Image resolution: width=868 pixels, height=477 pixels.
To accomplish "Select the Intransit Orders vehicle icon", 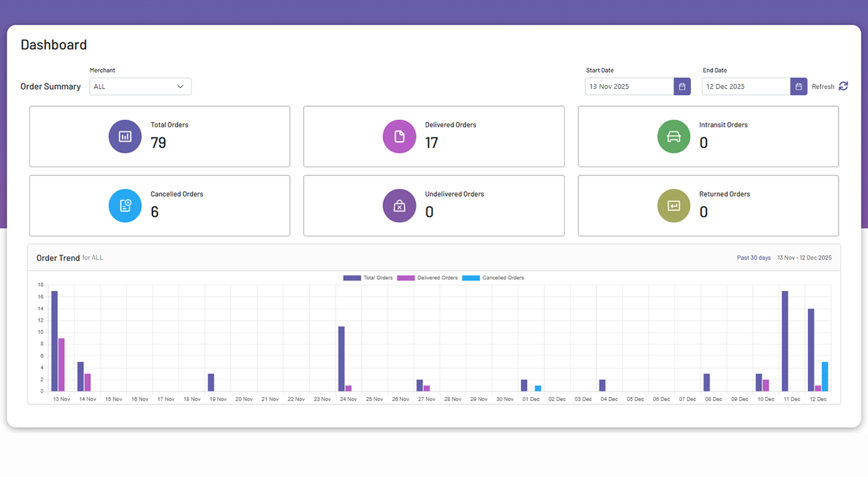I will point(674,136).
